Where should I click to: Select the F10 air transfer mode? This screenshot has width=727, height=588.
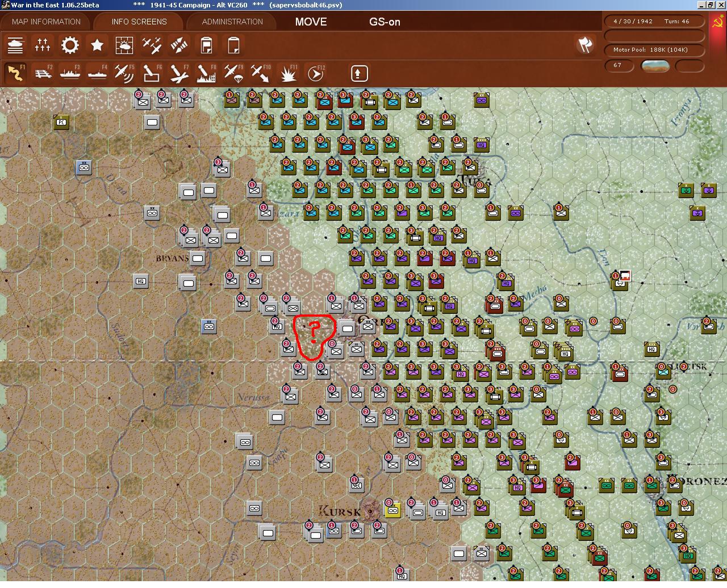point(261,73)
